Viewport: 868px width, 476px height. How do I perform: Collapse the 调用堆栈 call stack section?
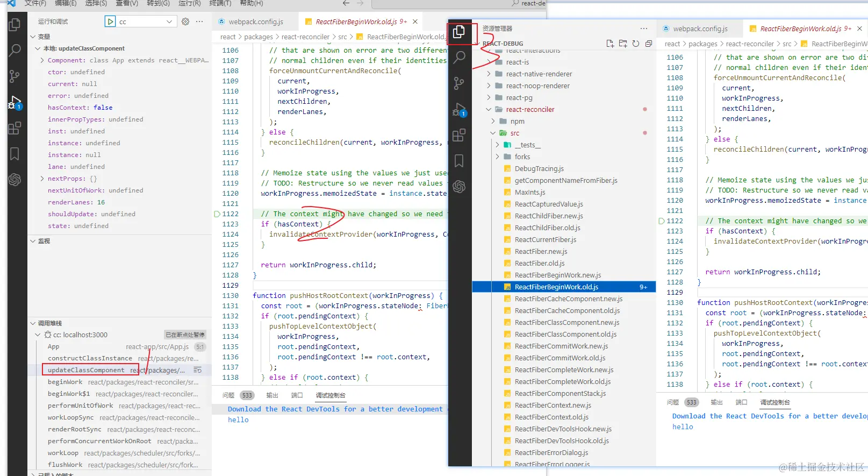point(33,323)
